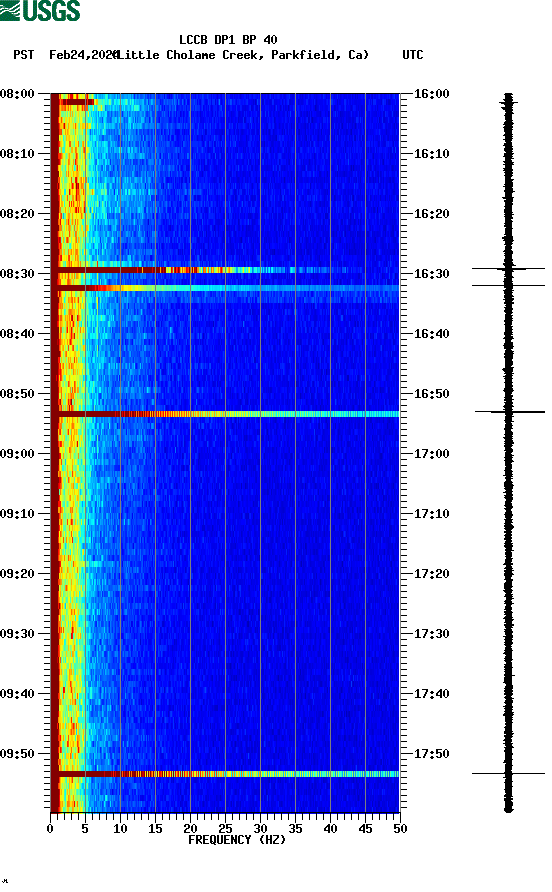Click the 16:50 UTC time label
This screenshot has height=892, width=552.
[431, 394]
